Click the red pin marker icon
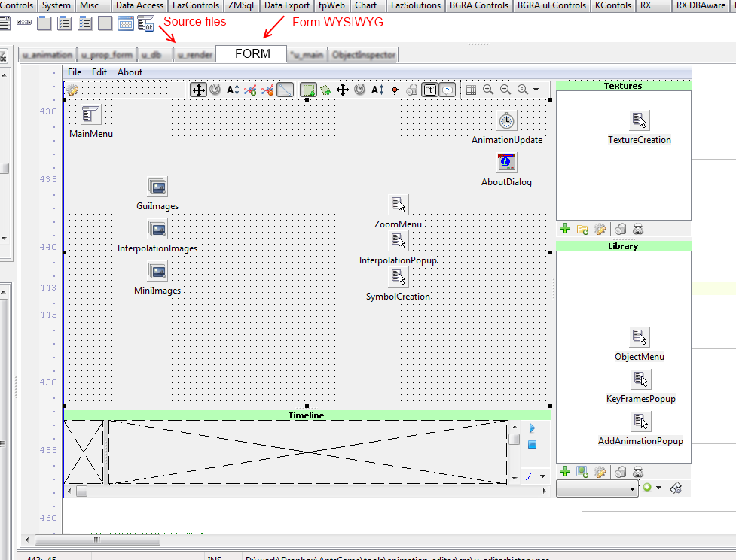 pos(395,90)
